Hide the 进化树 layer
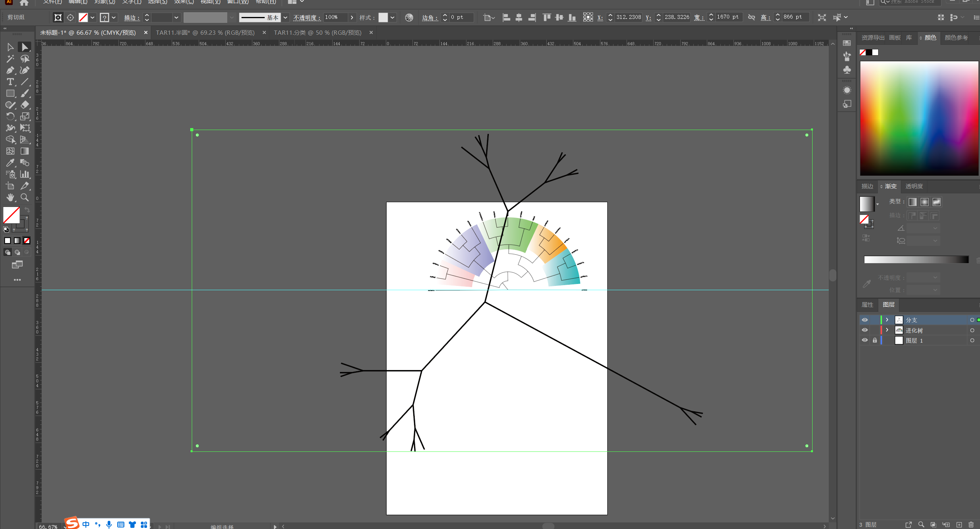The width and height of the screenshot is (980, 529). (865, 330)
